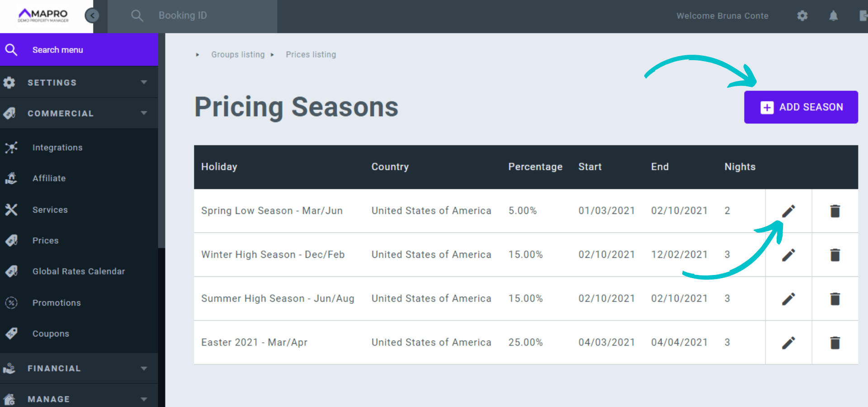Delete Easter 2021 using the trash icon
This screenshot has width=868, height=407.
coord(835,342)
